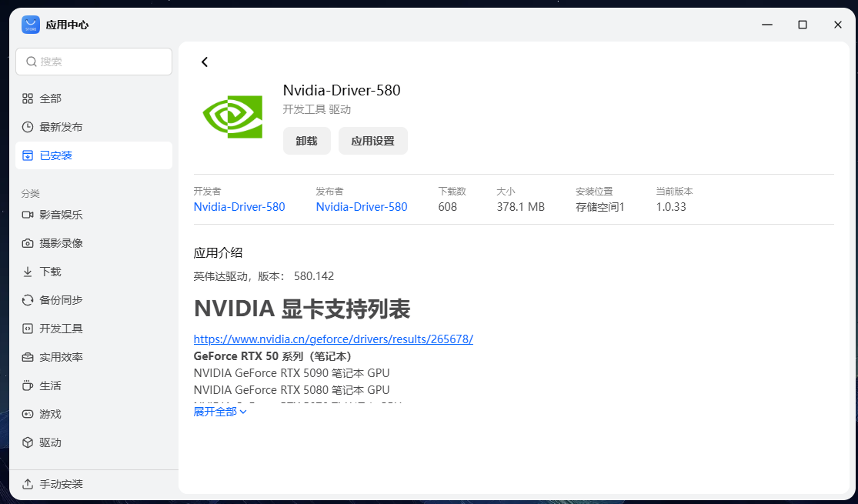The width and height of the screenshot is (858, 504).
Task: Click the 开发工具 code icon
Action: [28, 329]
